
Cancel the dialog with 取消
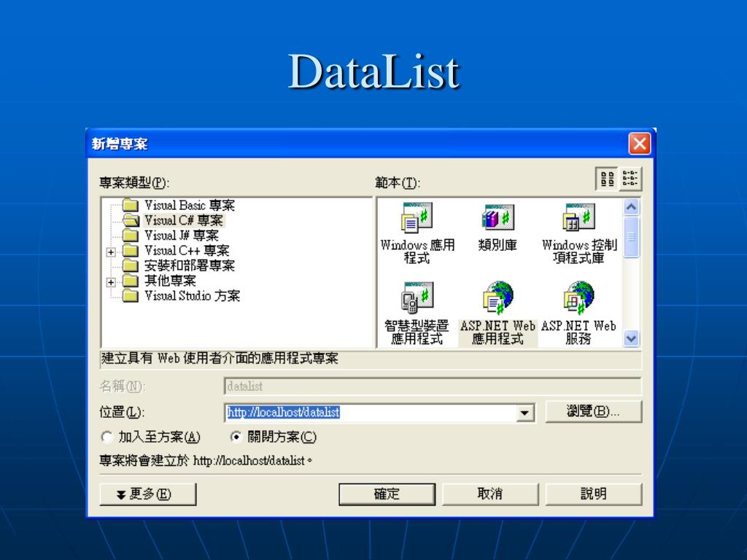(490, 494)
